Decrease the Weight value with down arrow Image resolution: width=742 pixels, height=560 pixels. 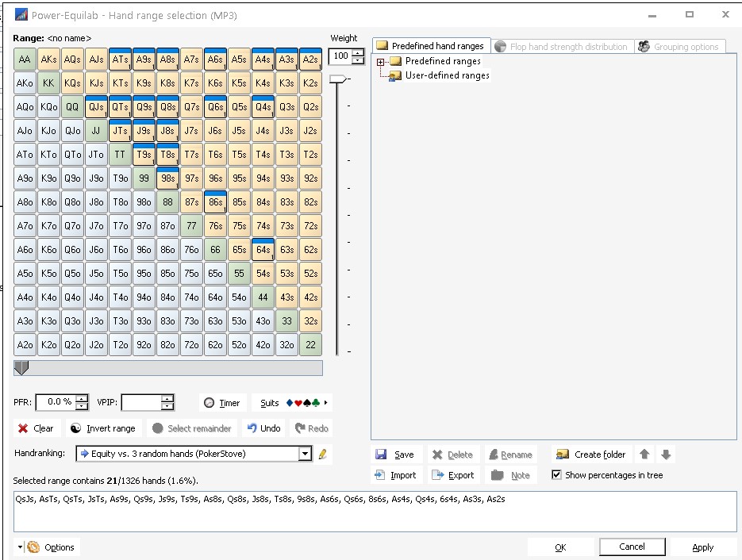[359, 60]
